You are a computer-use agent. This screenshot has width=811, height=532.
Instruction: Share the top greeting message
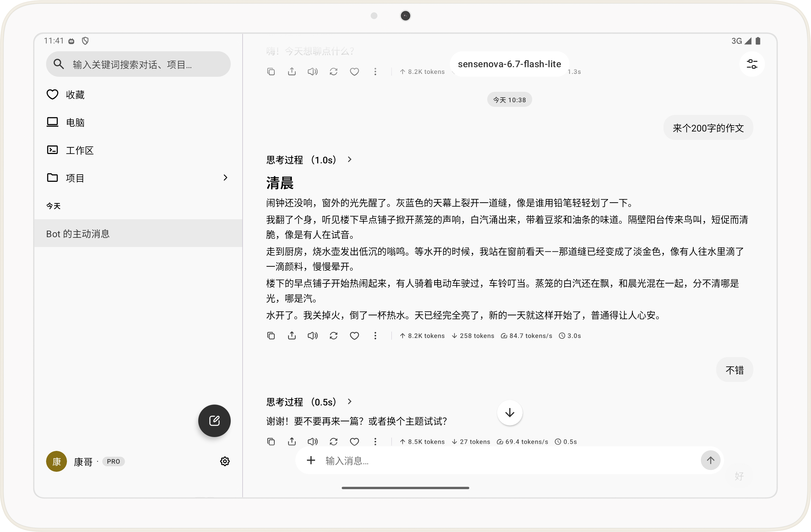292,72
